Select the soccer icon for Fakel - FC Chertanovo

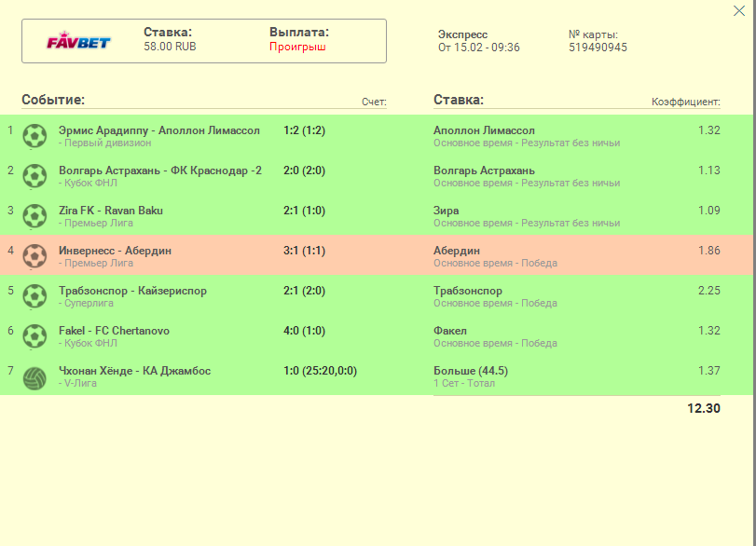tap(34, 335)
